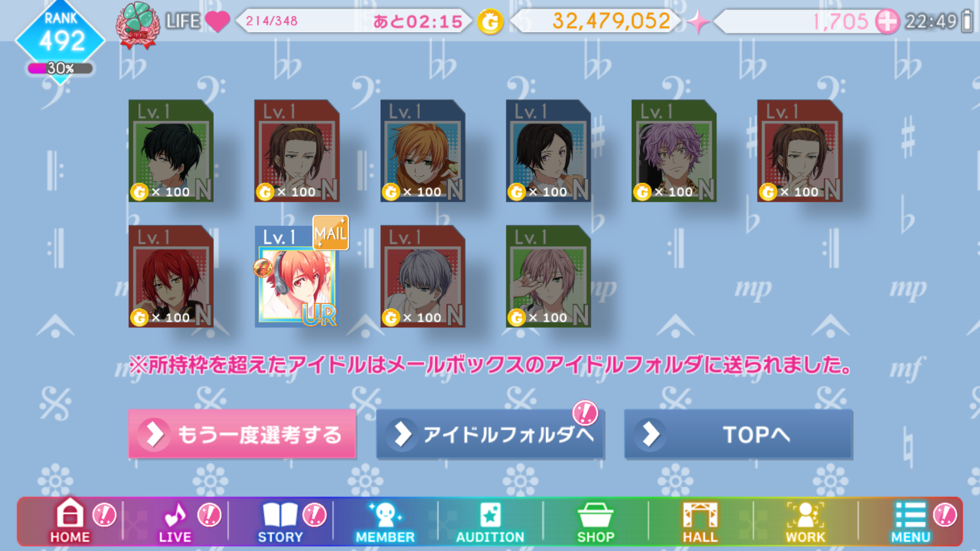Tap the gold G coin currency icon
Viewport: 980px width, 551px height.
[490, 22]
